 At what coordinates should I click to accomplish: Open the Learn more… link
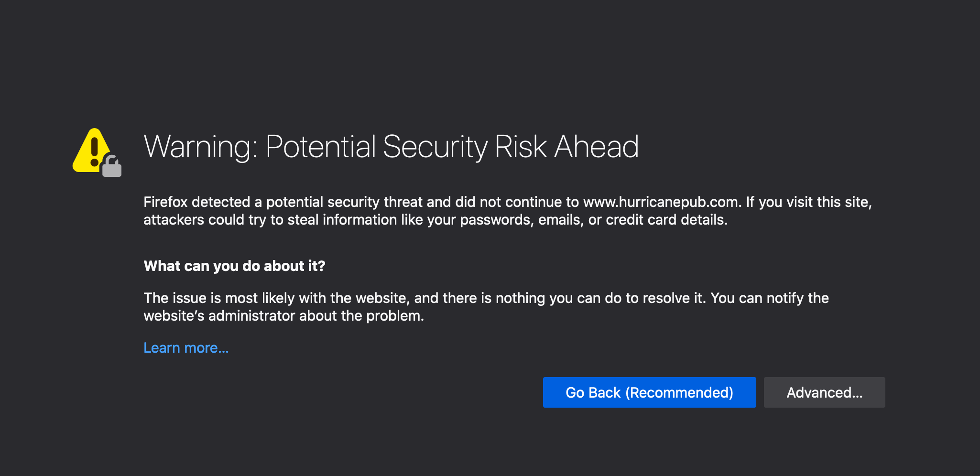(186, 348)
